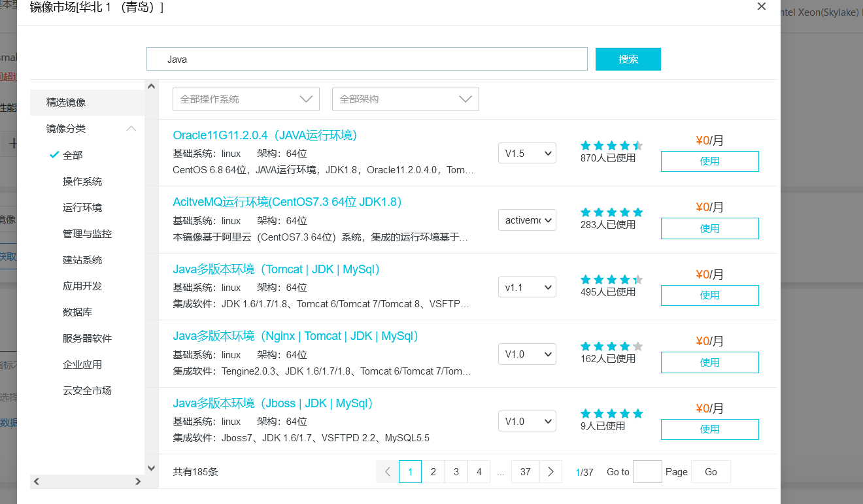The image size is (863, 504).
Task: Open V1.0 version dropdown for Jboss image
Action: click(x=527, y=421)
